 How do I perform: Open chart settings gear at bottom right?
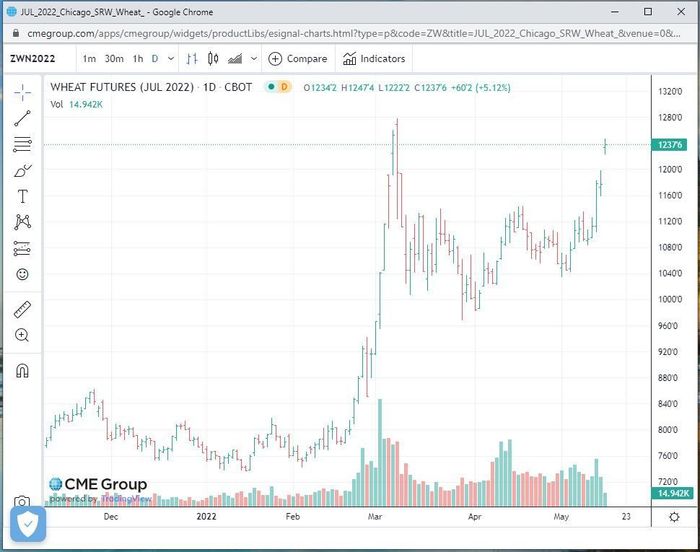[x=673, y=517]
